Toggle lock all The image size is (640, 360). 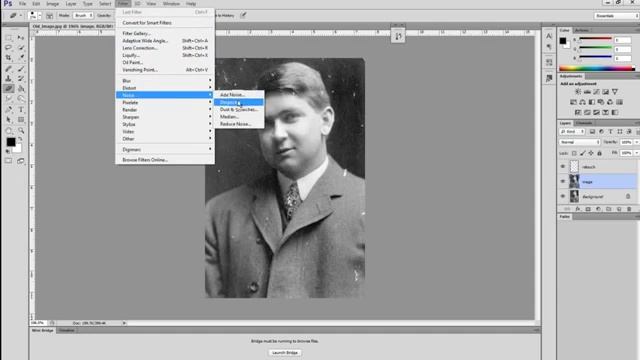pyautogui.click(x=599, y=153)
